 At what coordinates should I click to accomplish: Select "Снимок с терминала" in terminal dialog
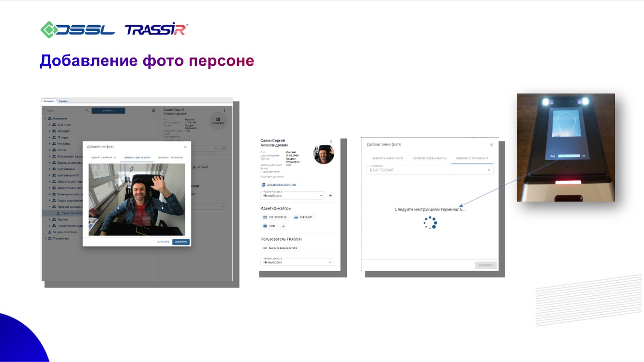[472, 158]
